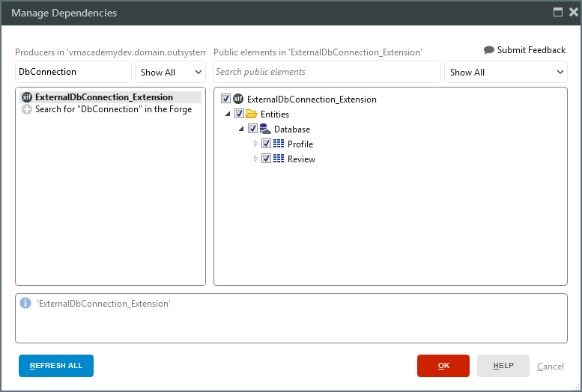582x392 pixels.
Task: Select the Entities label in tree
Action: coord(275,114)
